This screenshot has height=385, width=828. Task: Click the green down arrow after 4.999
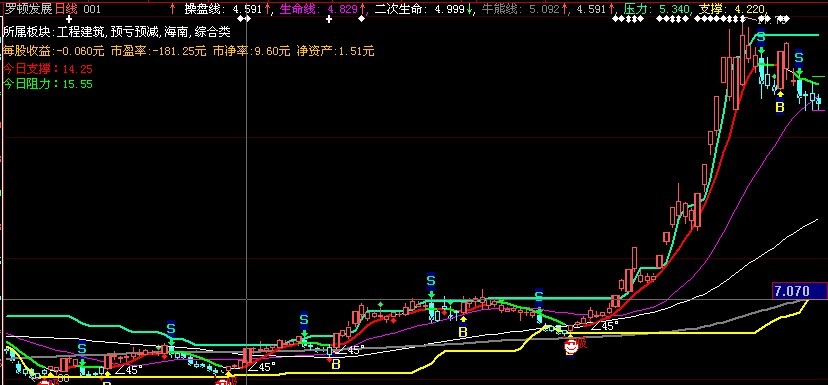click(469, 9)
